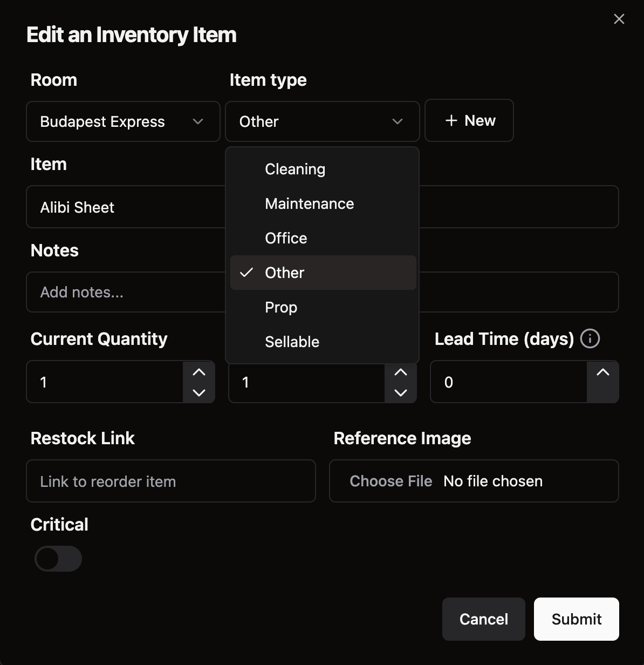
Task: Select Cleaning from item type list
Action: (295, 169)
